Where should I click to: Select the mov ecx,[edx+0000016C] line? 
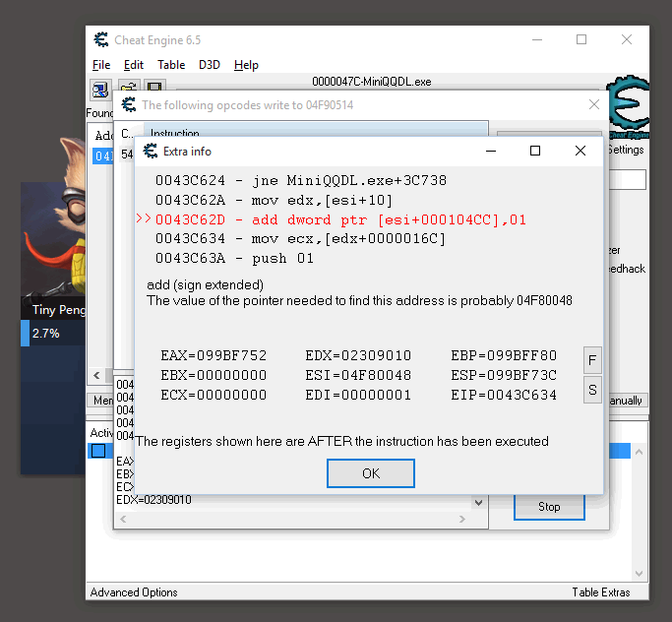[x=300, y=238]
